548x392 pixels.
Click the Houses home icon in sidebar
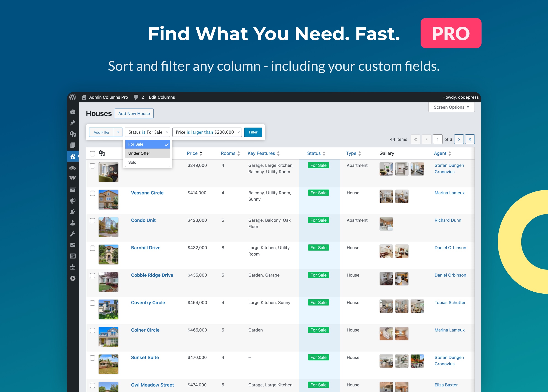click(73, 156)
